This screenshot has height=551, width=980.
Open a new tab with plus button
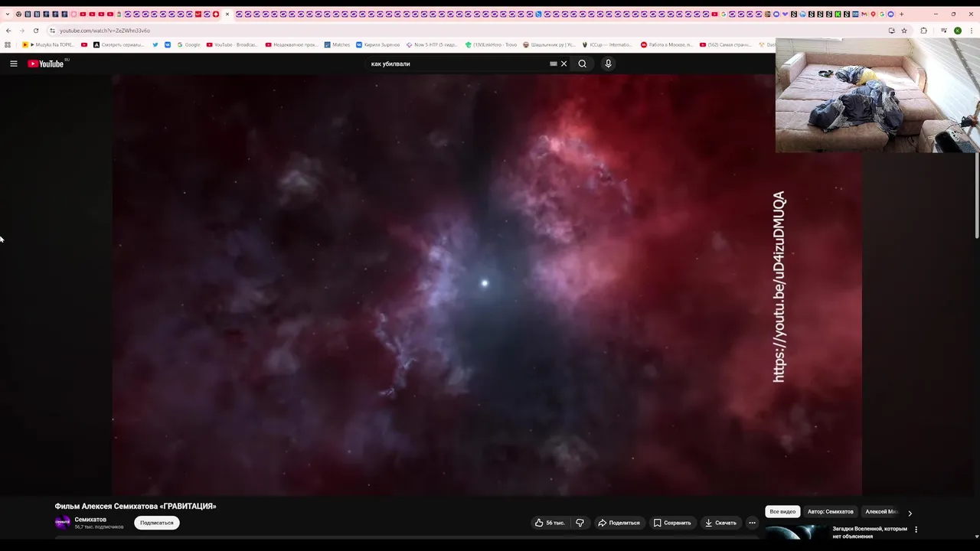pyautogui.click(x=901, y=14)
